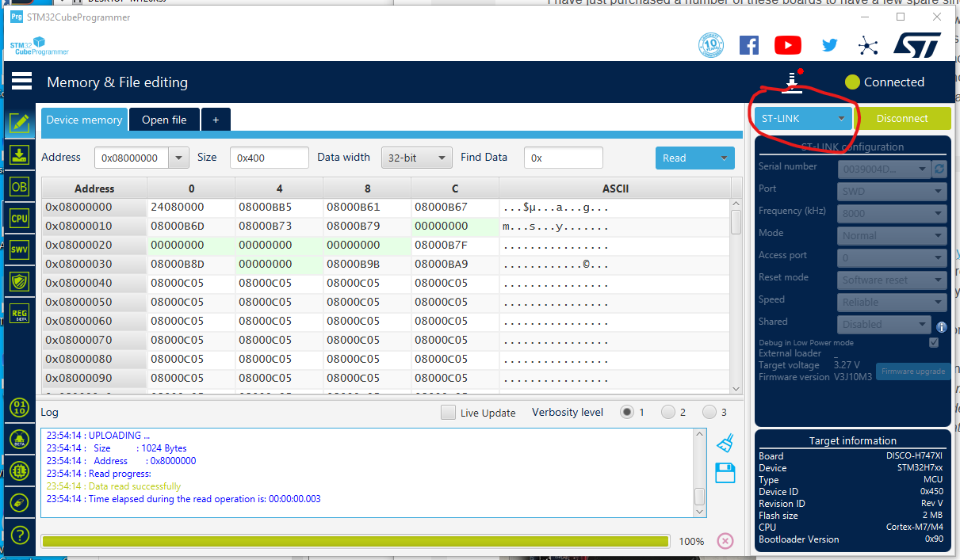Refresh the ST-LINK serial number list

click(x=939, y=169)
